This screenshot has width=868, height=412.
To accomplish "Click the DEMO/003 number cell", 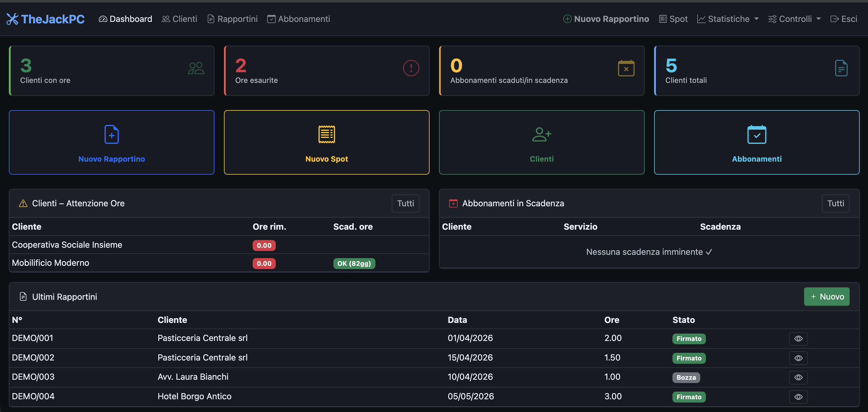I will pyautogui.click(x=33, y=376).
